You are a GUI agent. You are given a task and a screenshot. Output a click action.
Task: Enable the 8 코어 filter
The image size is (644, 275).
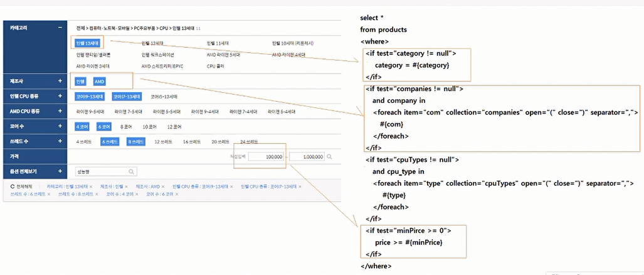(x=127, y=127)
